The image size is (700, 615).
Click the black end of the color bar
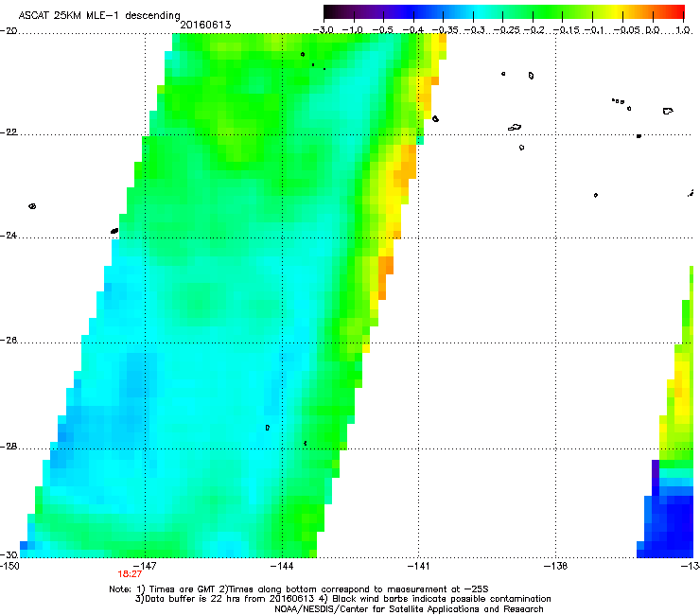[x=330, y=12]
